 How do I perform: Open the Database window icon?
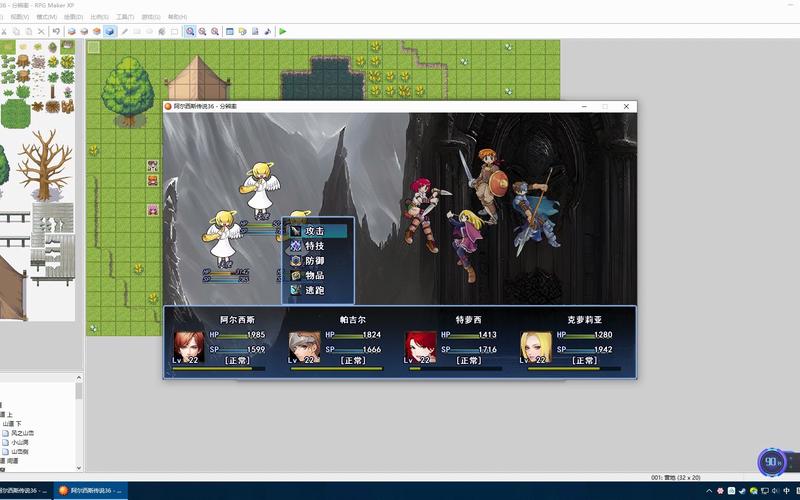pyautogui.click(x=230, y=32)
